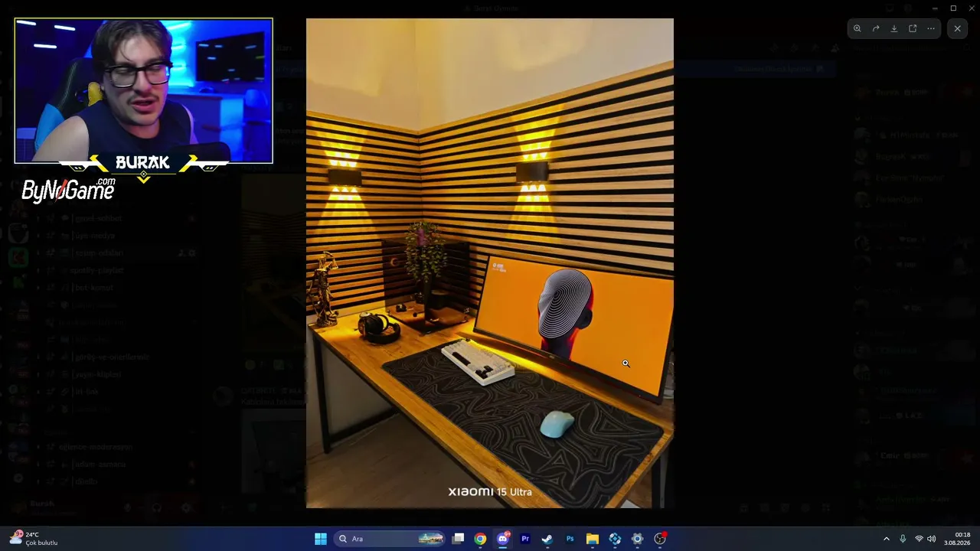This screenshot has height=551, width=980.
Task: Open File Explorer from the taskbar
Action: 593,539
